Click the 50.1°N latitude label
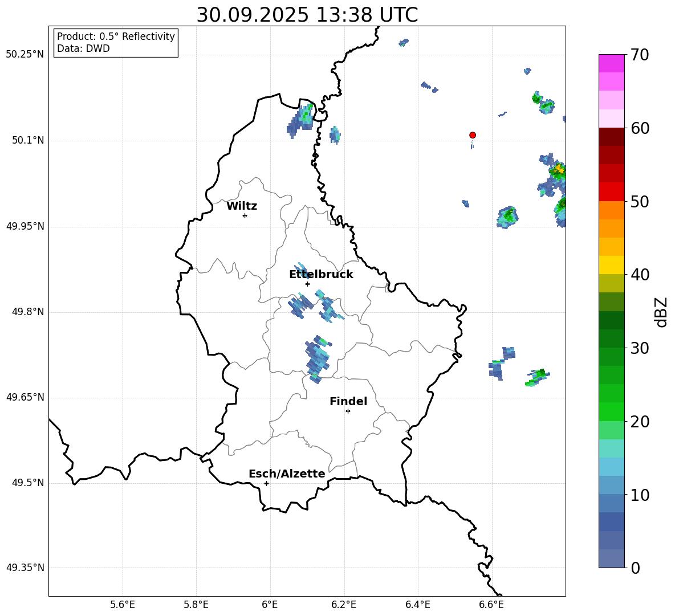The height and width of the screenshot is (616, 675). click(28, 141)
